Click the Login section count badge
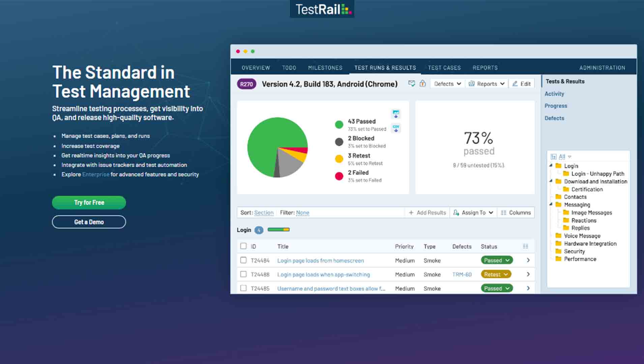Viewport: 644px width, 364px height. click(259, 230)
